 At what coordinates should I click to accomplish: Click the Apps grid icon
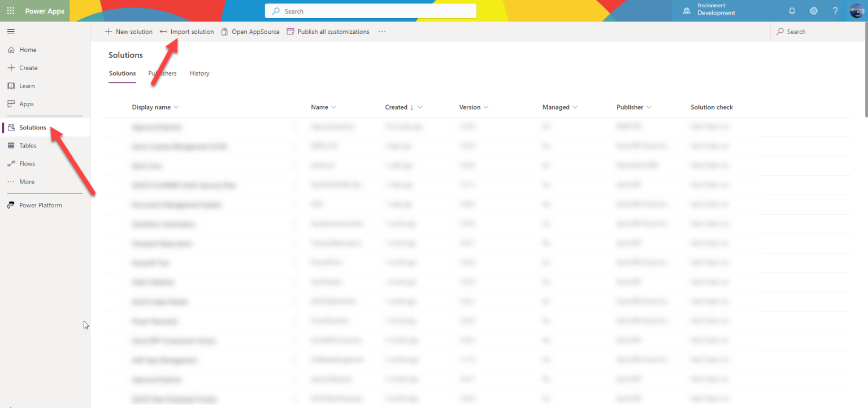pyautogui.click(x=11, y=104)
